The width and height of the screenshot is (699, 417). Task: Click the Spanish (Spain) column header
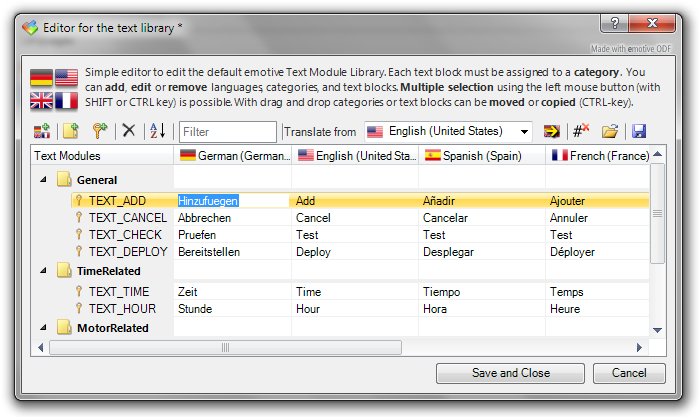coord(480,156)
